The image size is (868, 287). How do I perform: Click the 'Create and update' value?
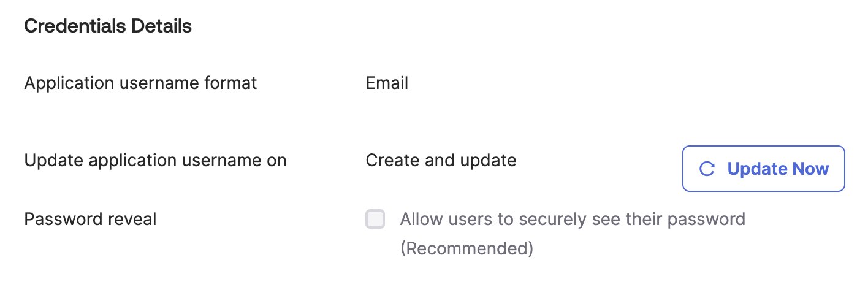(441, 161)
